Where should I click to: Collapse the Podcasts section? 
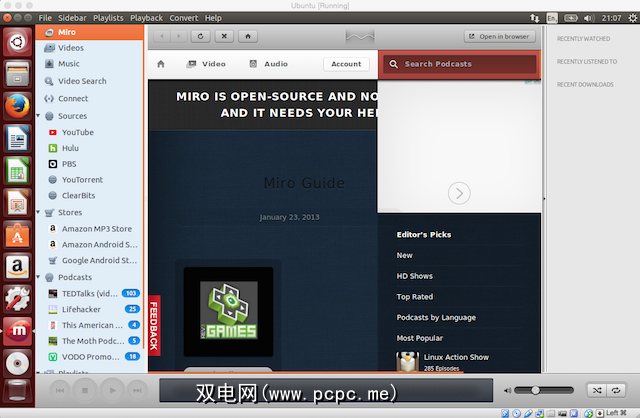(38, 277)
